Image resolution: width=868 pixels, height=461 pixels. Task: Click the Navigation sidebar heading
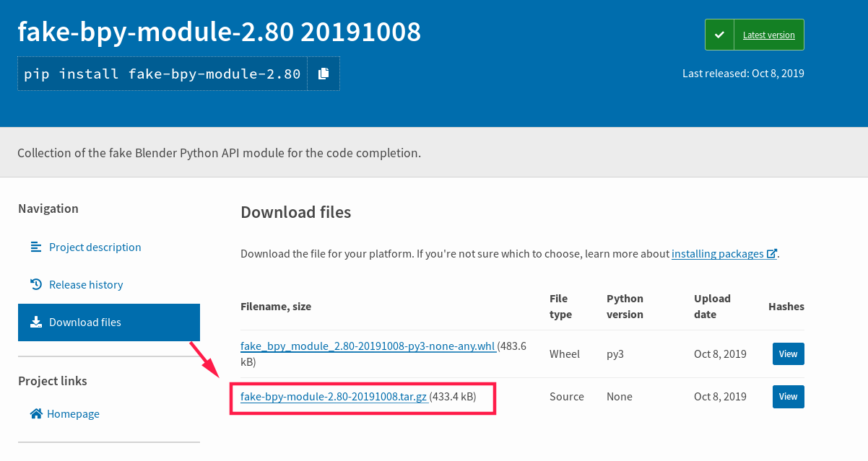[48, 208]
